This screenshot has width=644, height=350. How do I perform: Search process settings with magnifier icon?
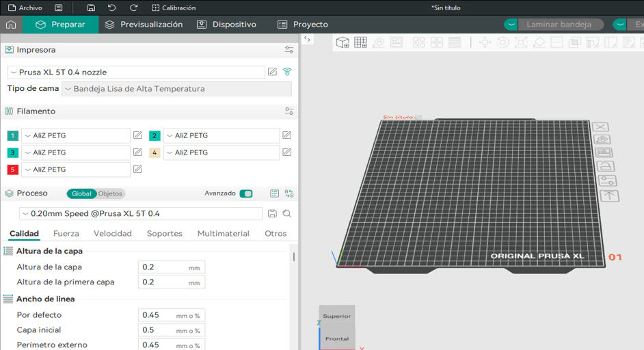point(287,214)
